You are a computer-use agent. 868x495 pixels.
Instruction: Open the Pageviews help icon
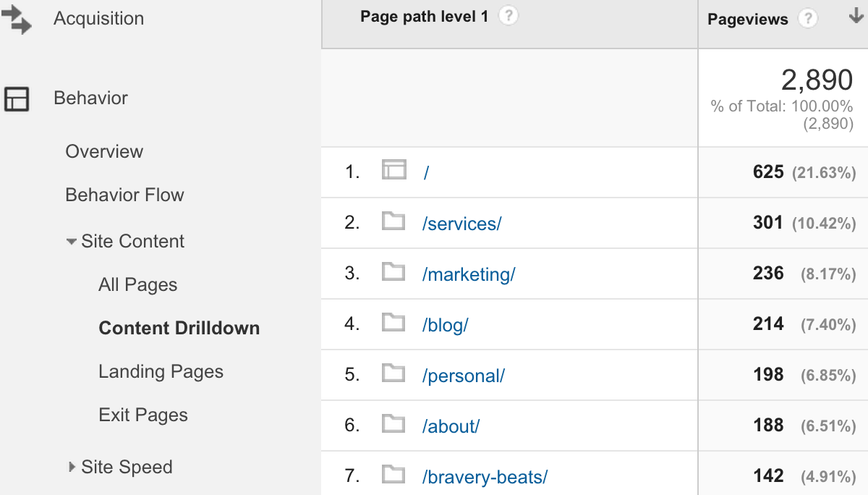(x=808, y=20)
